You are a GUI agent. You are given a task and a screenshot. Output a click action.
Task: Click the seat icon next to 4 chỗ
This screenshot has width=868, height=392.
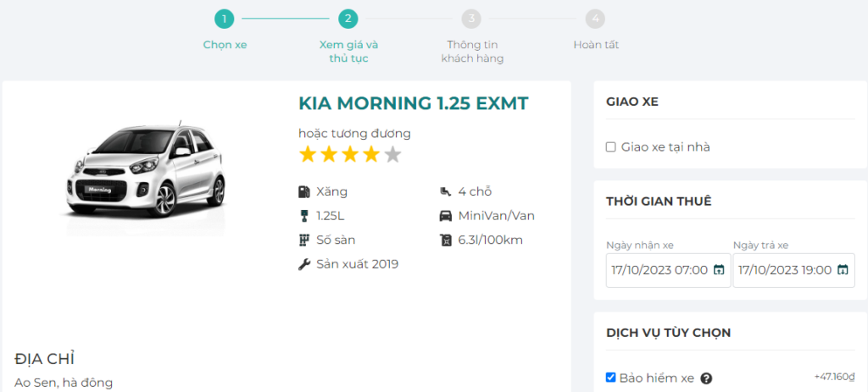coord(446,191)
